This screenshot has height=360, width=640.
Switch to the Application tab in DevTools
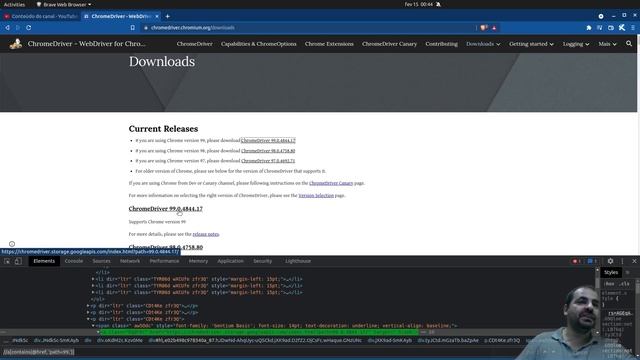click(x=230, y=261)
